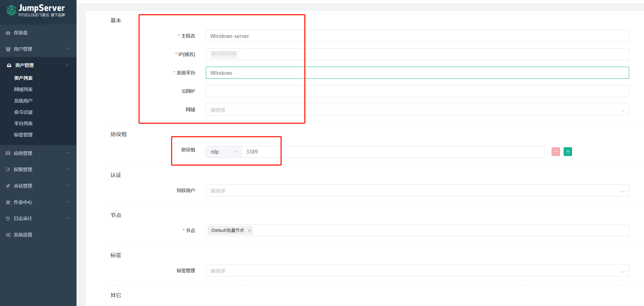Remove the /Default/批量节点 tag
644x306 pixels.
click(x=249, y=230)
